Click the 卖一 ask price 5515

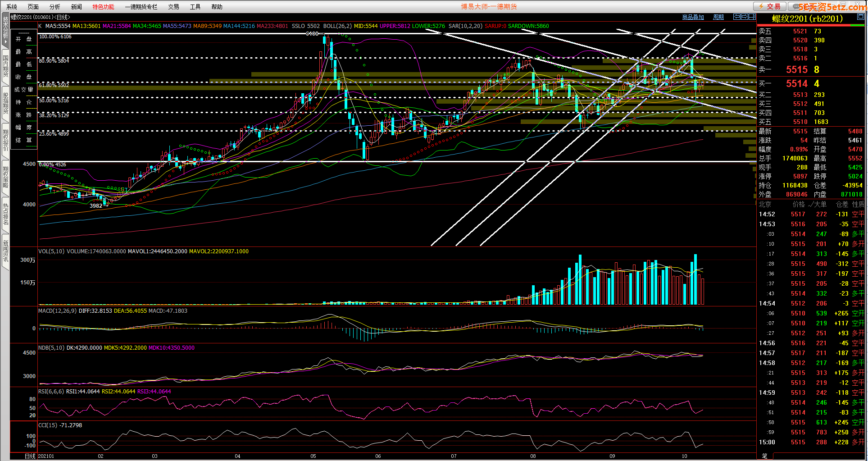click(x=797, y=69)
